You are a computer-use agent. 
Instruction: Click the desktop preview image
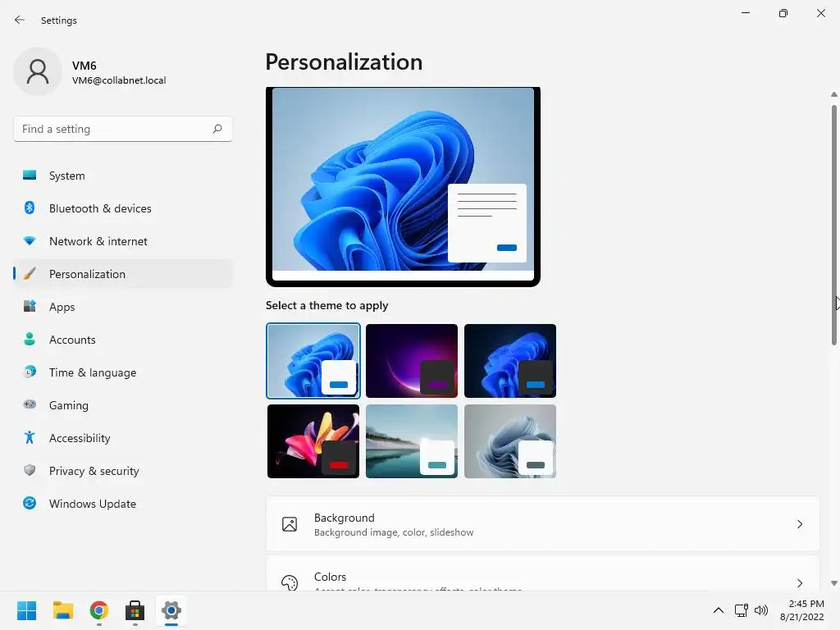tap(403, 186)
